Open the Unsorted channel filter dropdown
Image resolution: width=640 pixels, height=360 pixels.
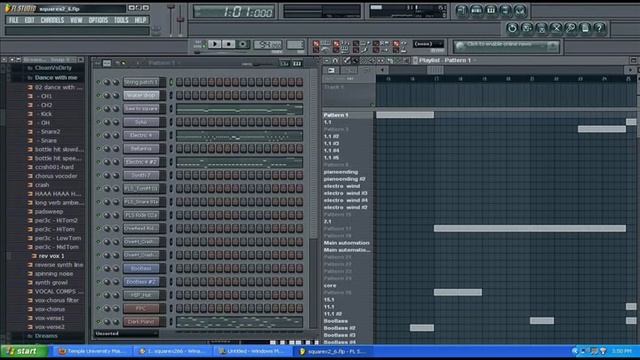tap(126, 333)
